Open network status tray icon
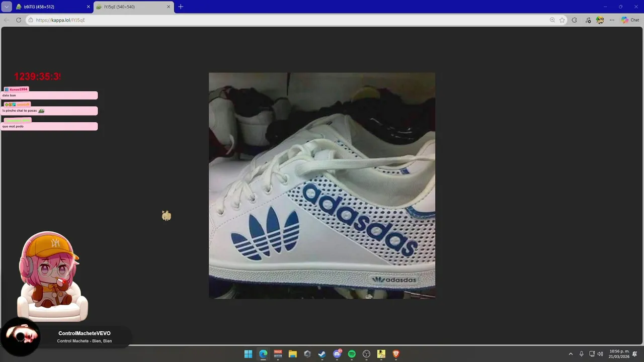644x362 pixels. point(592,354)
